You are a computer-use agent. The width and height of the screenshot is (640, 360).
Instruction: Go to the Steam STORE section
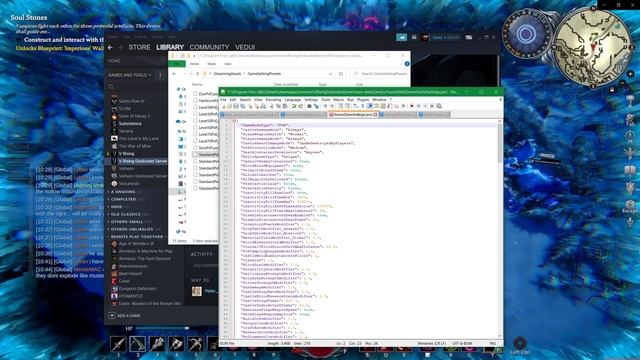click(140, 47)
